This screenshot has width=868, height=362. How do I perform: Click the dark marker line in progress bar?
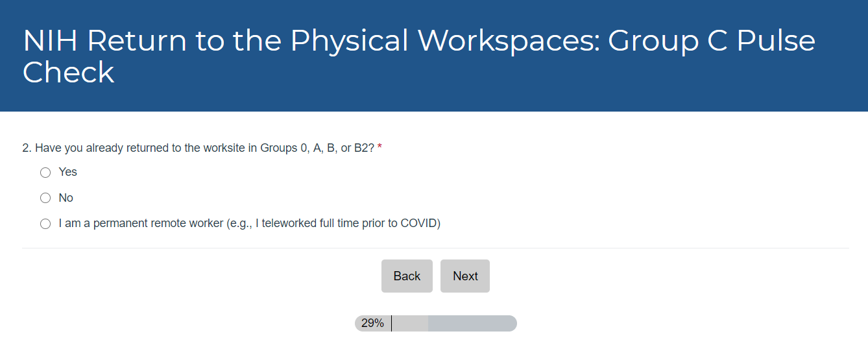(391, 323)
